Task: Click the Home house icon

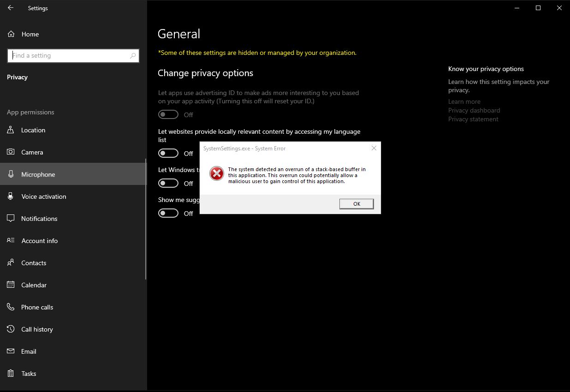Action: tap(11, 34)
